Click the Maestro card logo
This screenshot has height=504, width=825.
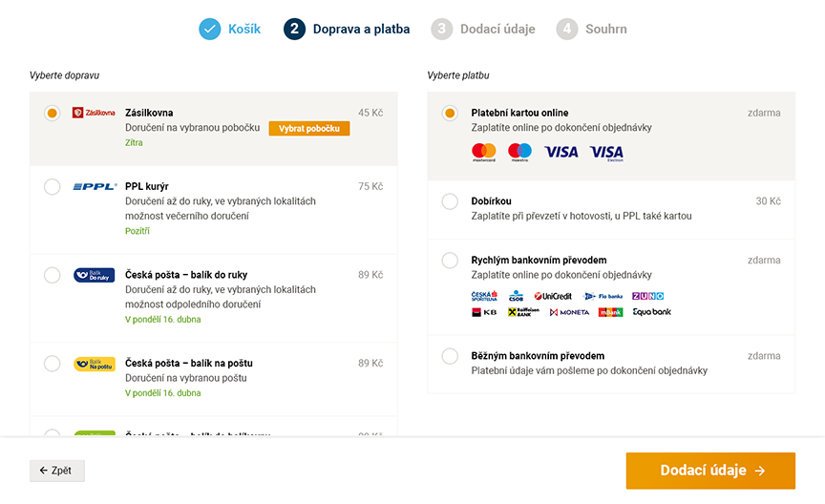[519, 153]
